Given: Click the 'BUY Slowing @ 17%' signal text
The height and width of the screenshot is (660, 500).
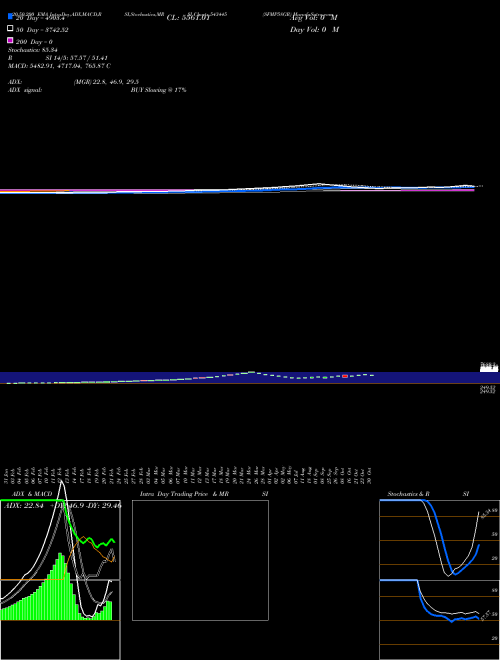Looking at the screenshot, I should pos(158,90).
